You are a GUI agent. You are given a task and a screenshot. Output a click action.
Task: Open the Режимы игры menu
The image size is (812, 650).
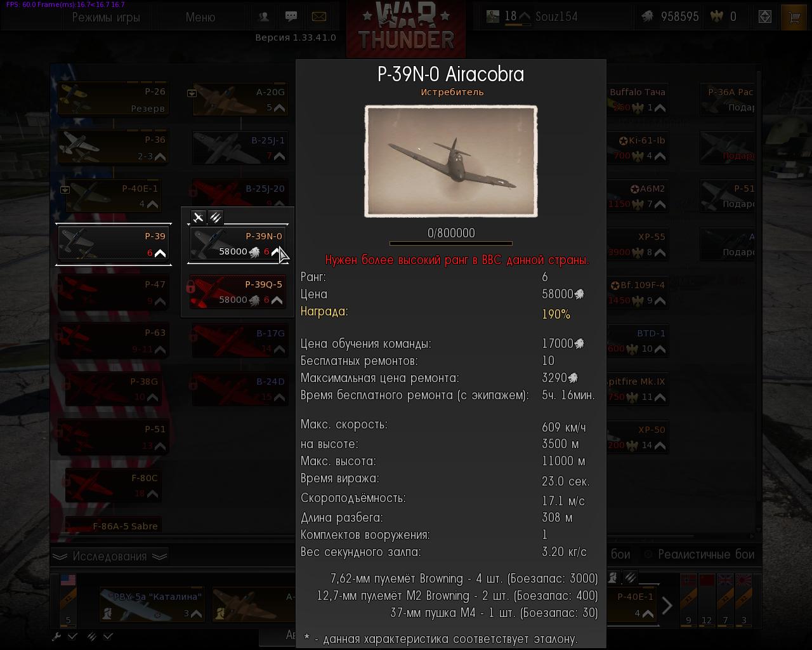point(106,17)
